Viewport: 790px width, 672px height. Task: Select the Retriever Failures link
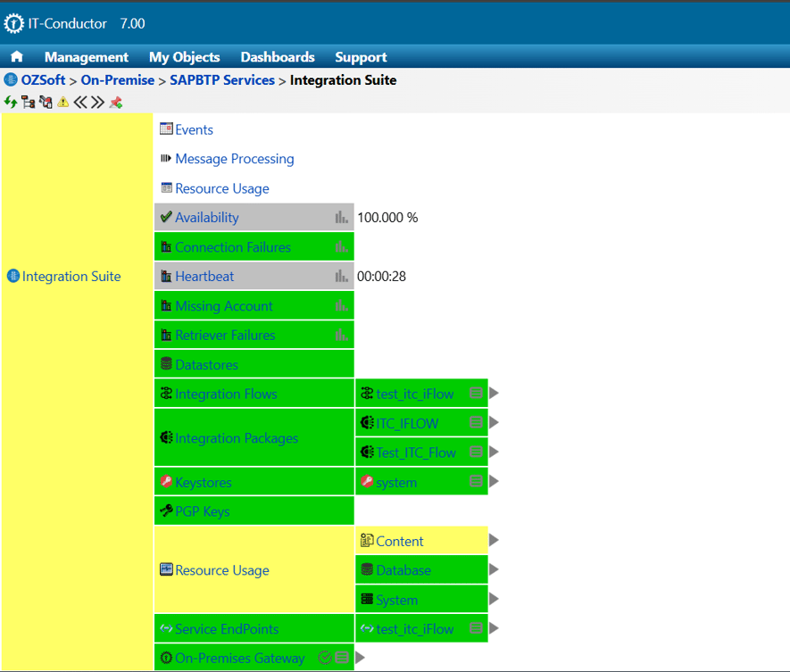pos(225,335)
